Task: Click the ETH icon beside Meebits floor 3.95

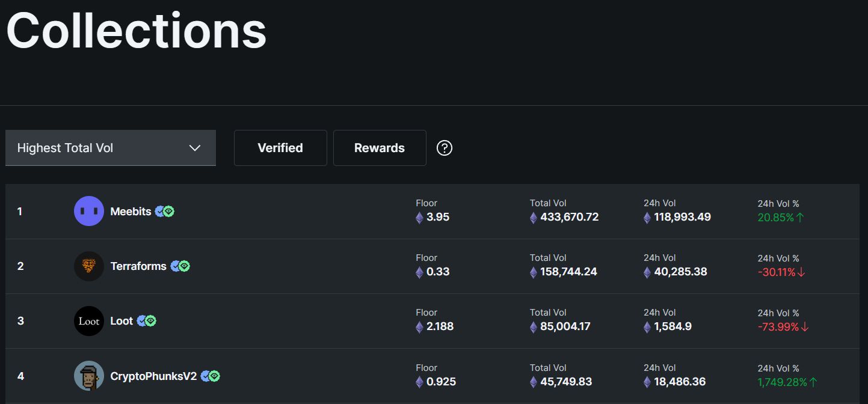Action: pos(419,218)
